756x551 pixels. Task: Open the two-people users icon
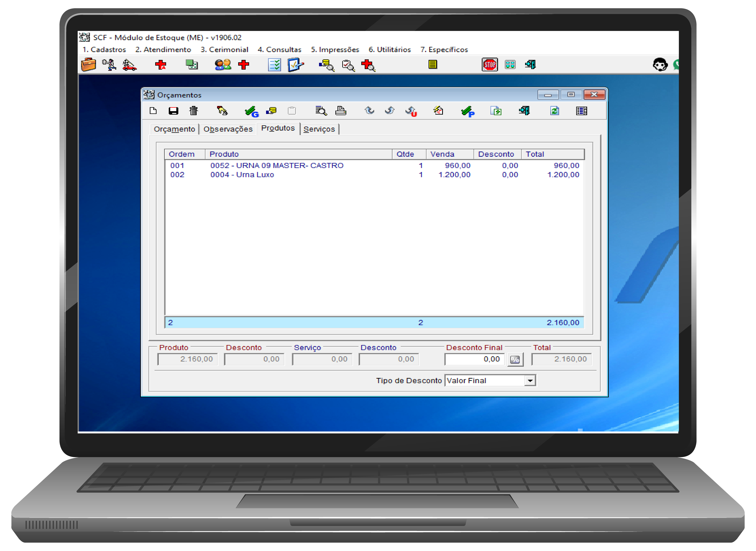(223, 64)
